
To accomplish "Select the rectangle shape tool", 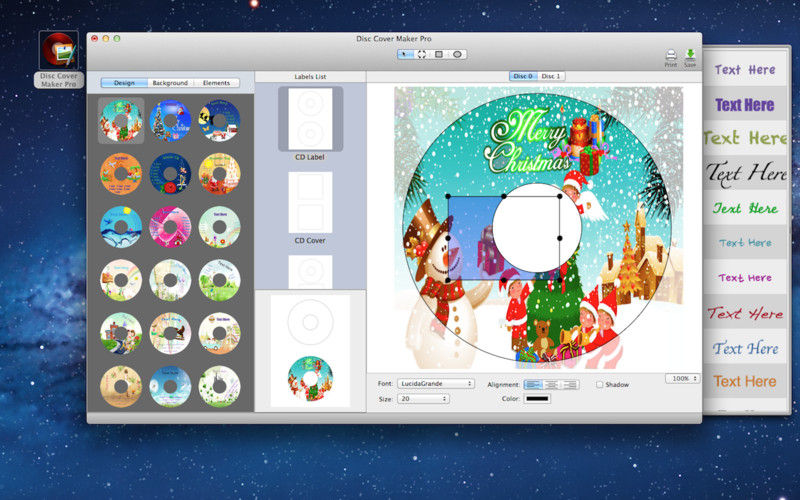I will 439,55.
